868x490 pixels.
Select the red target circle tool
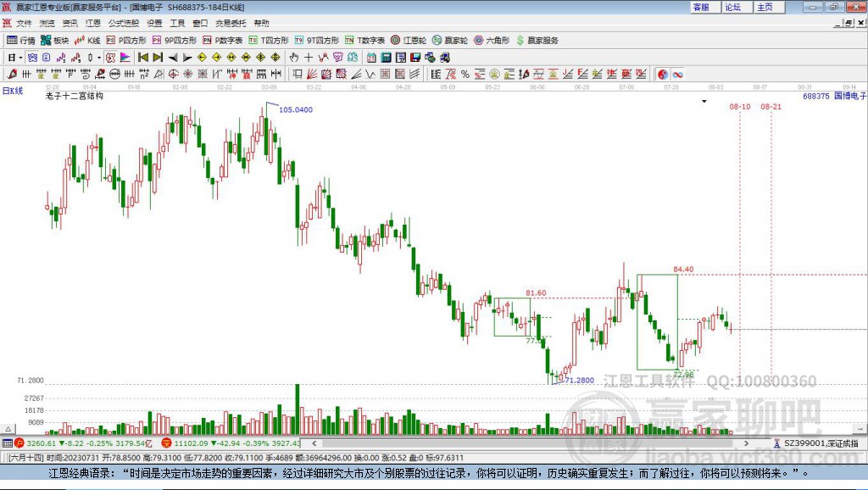pyautogui.click(x=173, y=74)
